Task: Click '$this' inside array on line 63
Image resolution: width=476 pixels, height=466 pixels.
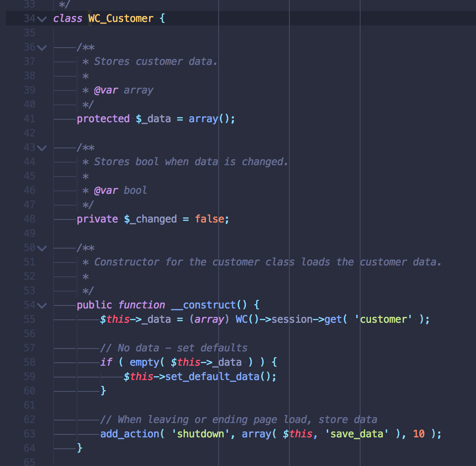Action: 297,434
